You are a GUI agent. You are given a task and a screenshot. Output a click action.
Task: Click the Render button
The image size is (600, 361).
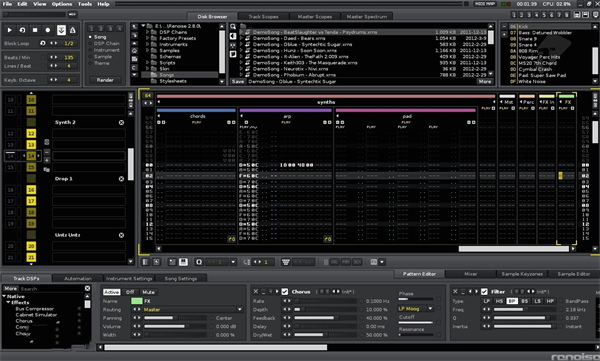pos(105,80)
